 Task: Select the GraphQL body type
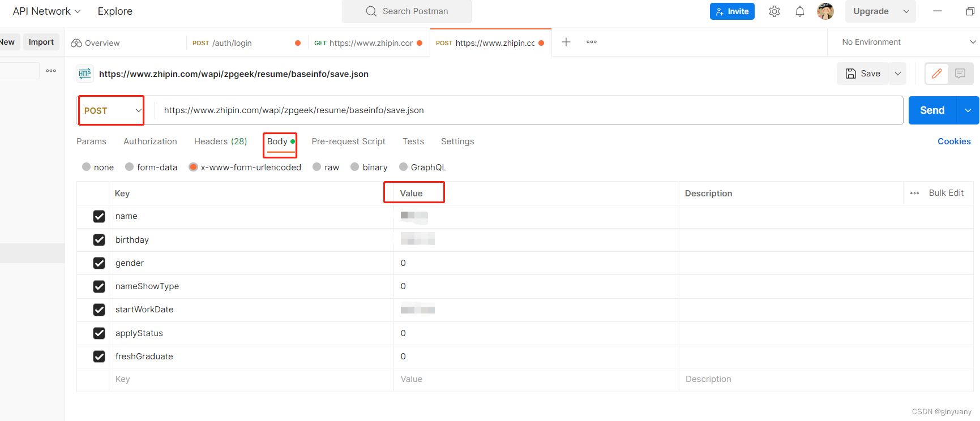pyautogui.click(x=404, y=167)
